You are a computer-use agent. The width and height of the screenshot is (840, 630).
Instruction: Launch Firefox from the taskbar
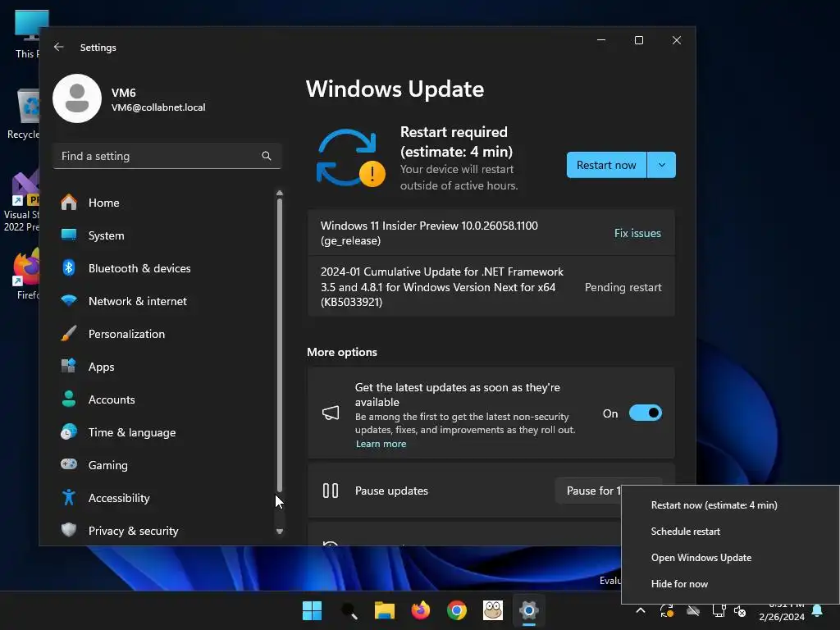421,610
